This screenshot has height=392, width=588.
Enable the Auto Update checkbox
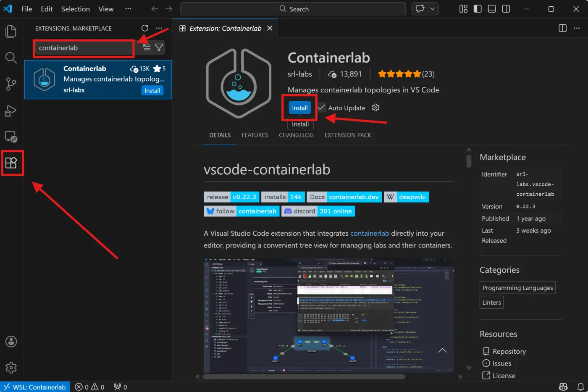click(320, 108)
